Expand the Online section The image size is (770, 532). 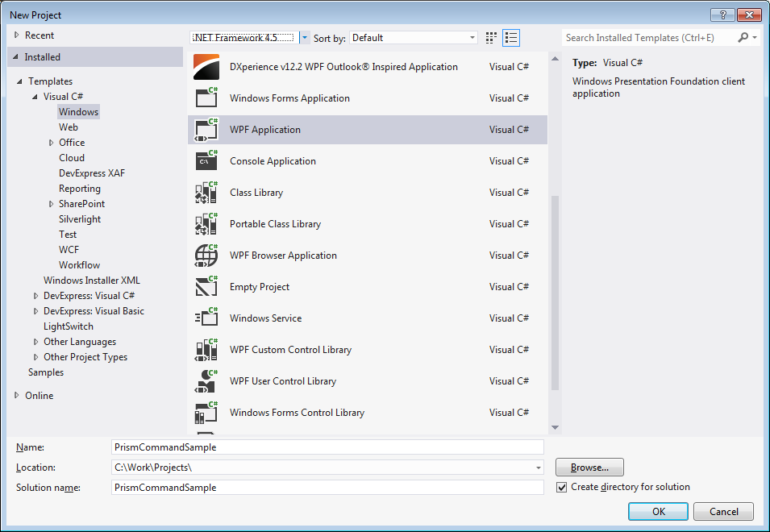tap(17, 395)
